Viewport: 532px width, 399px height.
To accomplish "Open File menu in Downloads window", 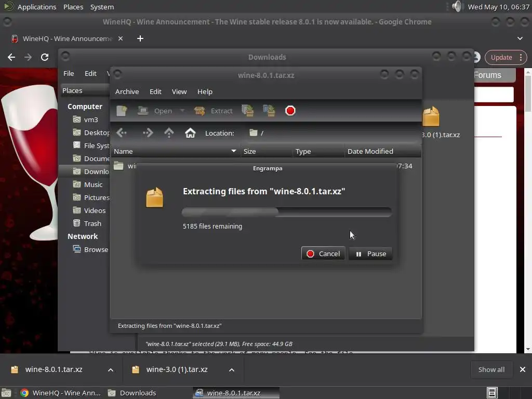I will pos(69,73).
